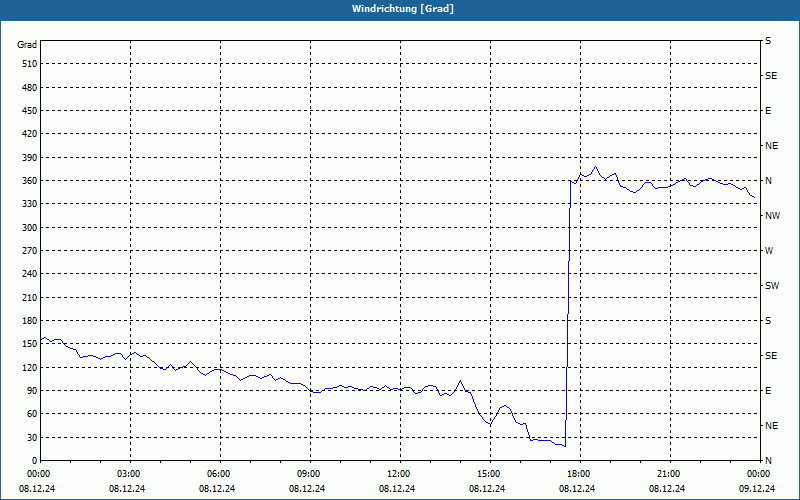The height and width of the screenshot is (500, 800).
Task: Click the 21:00 time label
Action: pyautogui.click(x=670, y=473)
